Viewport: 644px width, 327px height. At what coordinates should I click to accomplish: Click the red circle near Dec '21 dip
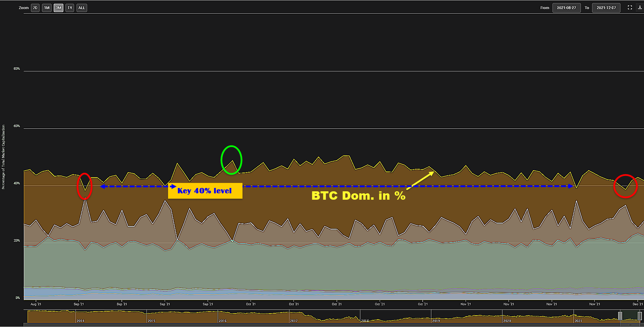point(625,186)
